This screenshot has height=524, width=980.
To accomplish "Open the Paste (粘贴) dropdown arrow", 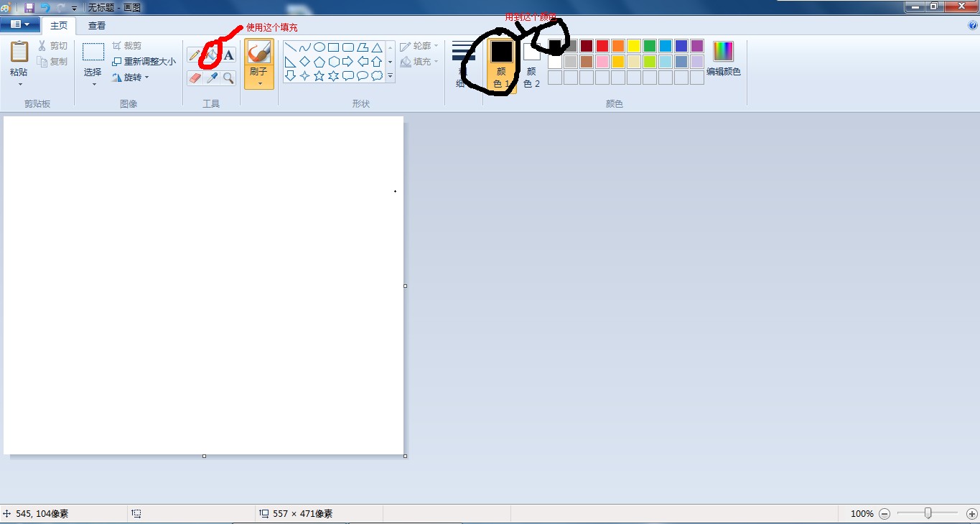I will coord(19,84).
